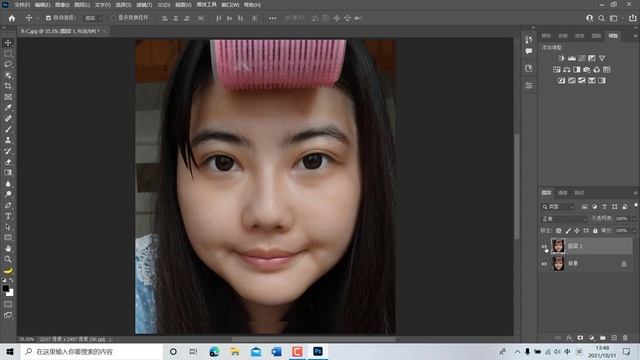Screen dimensions: 640x360
Task: Open the Edit menu
Action: 42,5
